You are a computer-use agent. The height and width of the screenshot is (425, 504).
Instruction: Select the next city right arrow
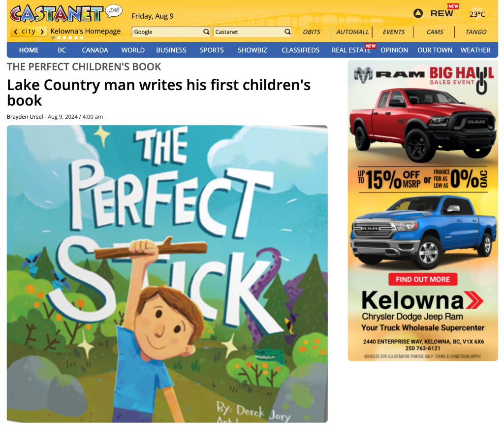42,32
